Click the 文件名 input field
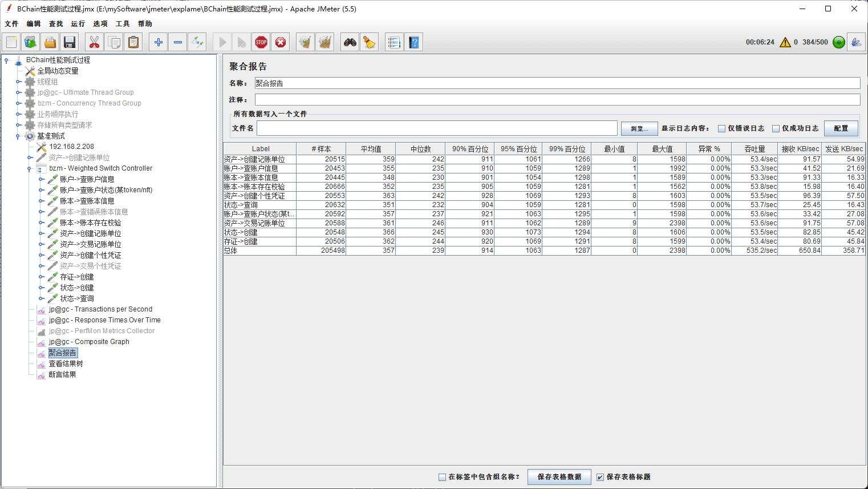868x489 pixels. point(437,128)
